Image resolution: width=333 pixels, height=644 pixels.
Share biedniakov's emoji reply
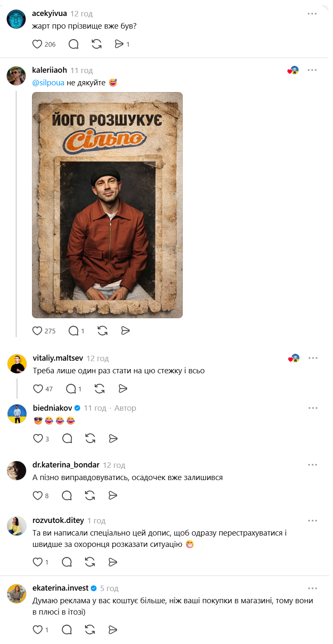[113, 438]
